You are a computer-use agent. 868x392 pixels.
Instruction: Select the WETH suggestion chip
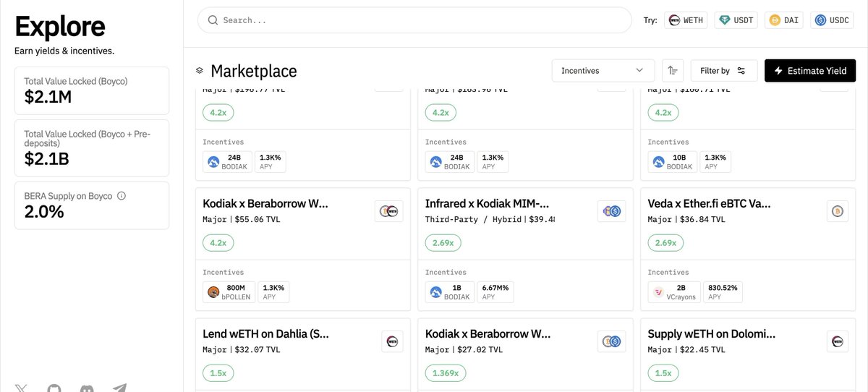(x=685, y=20)
